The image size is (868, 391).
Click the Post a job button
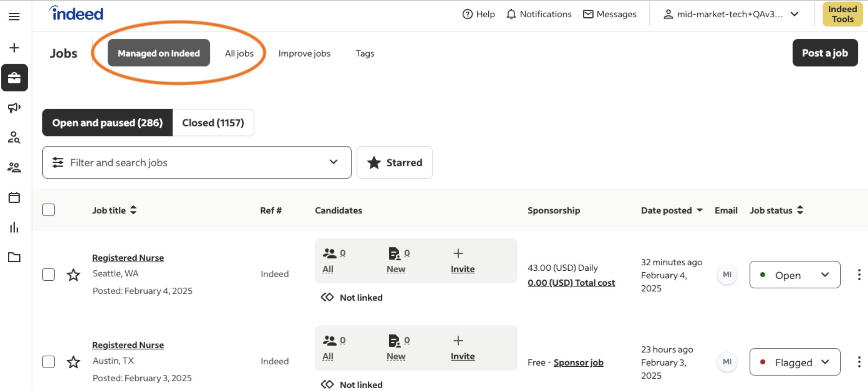click(x=825, y=53)
